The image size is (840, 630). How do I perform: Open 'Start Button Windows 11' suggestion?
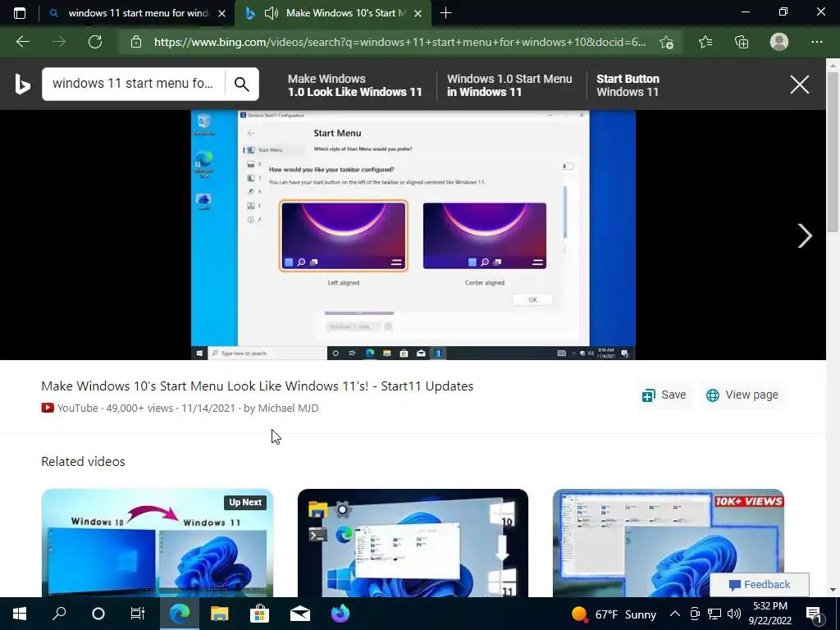click(628, 85)
